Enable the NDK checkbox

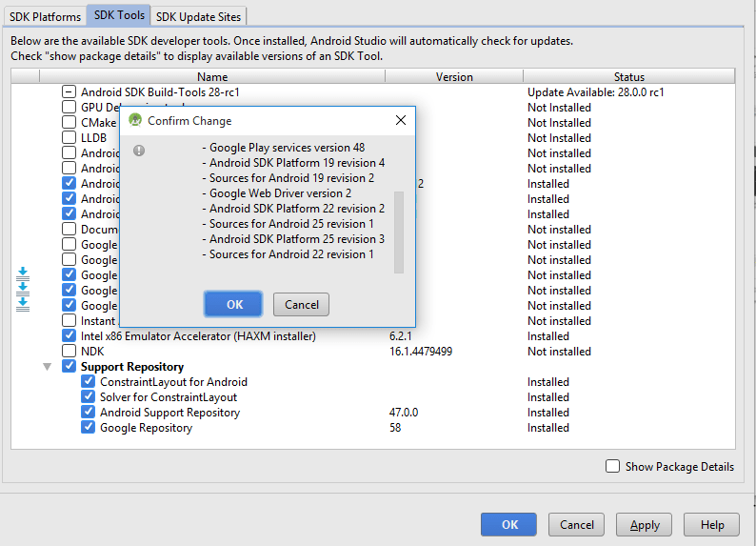coord(69,352)
